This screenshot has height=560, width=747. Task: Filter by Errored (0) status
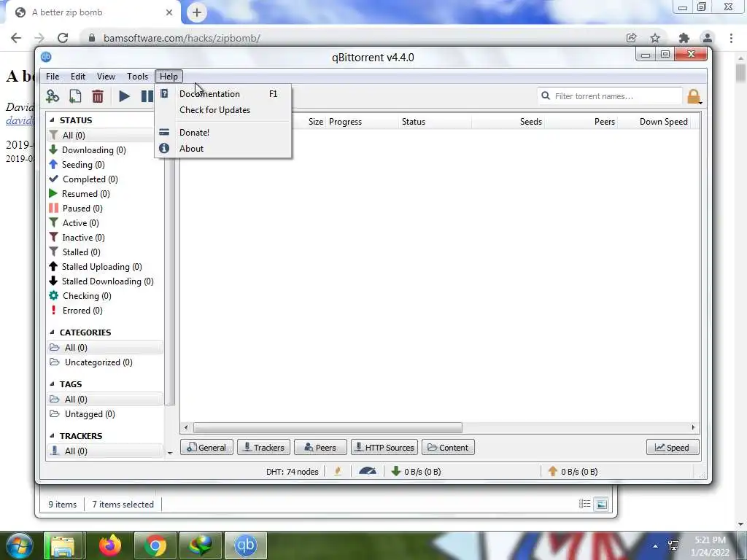pos(105,311)
